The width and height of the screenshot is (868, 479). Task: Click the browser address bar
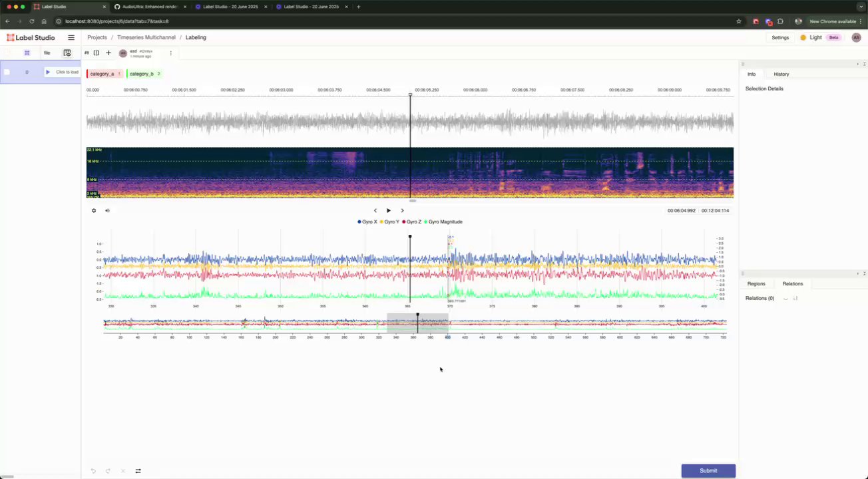pyautogui.click(x=399, y=21)
